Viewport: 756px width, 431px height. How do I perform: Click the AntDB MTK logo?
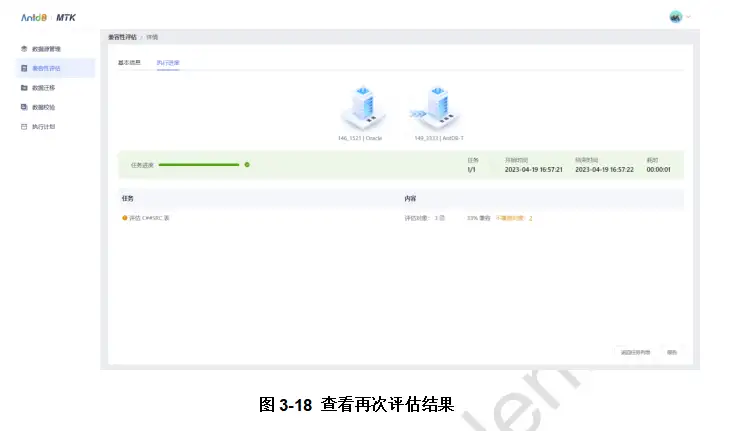(48, 18)
